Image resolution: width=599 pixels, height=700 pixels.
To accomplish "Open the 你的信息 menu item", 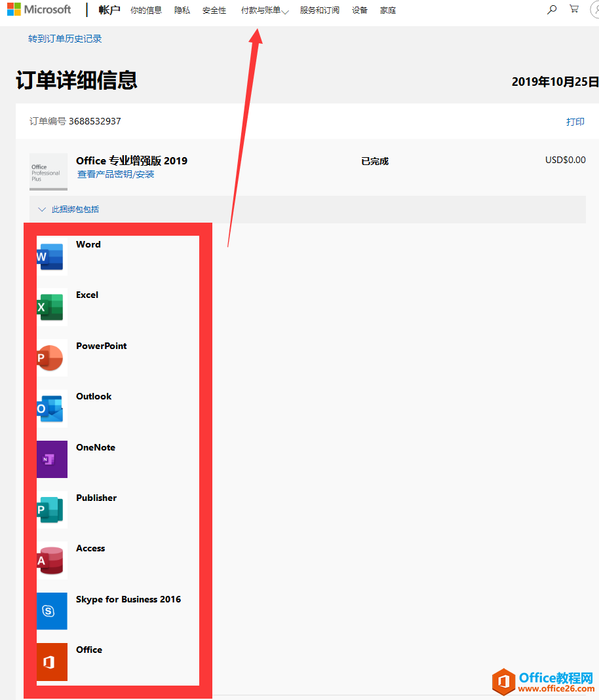I will (x=146, y=10).
